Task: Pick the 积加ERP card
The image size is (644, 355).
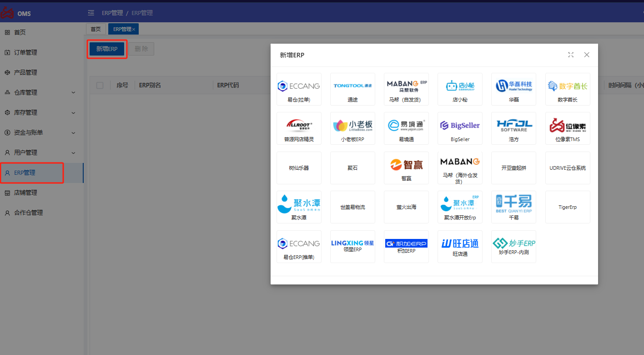Action: [406, 247]
